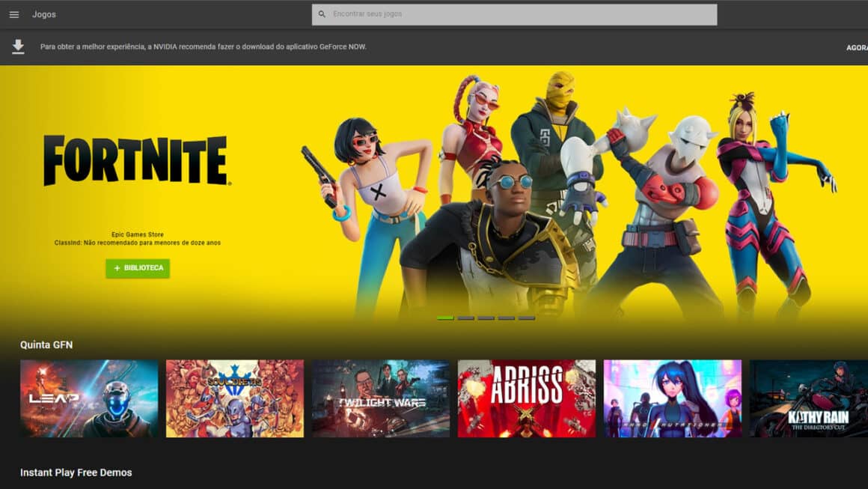Open the anime-styled game next to ABRISS
Viewport: 868px width, 489px height.
(672, 398)
